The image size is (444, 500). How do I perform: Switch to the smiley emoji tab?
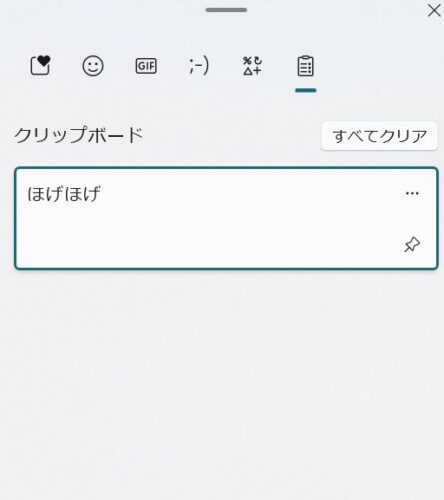93,66
